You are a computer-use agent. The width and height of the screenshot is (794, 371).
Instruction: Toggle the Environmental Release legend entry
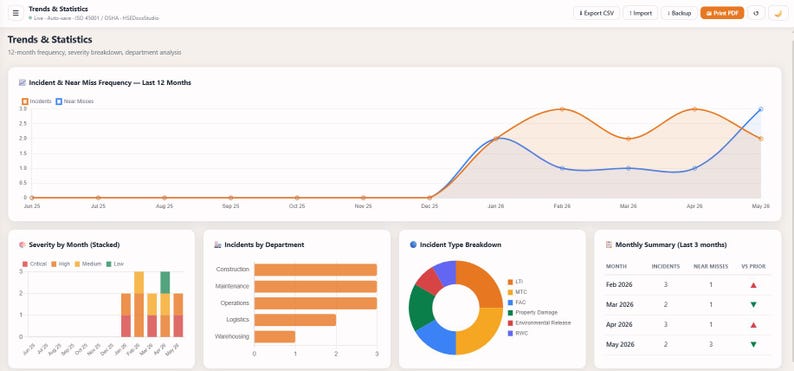tap(539, 322)
